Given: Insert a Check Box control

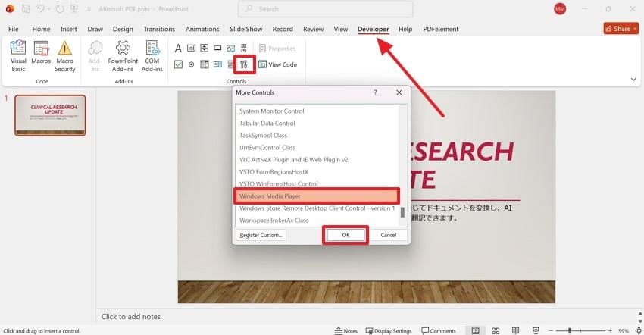Looking at the screenshot, I should click(x=178, y=64).
